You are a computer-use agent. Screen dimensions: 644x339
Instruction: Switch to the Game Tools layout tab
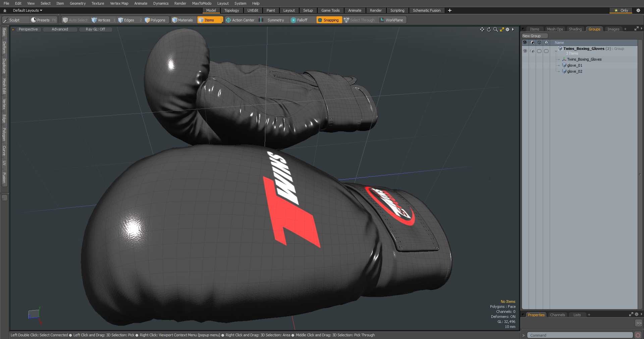click(330, 10)
